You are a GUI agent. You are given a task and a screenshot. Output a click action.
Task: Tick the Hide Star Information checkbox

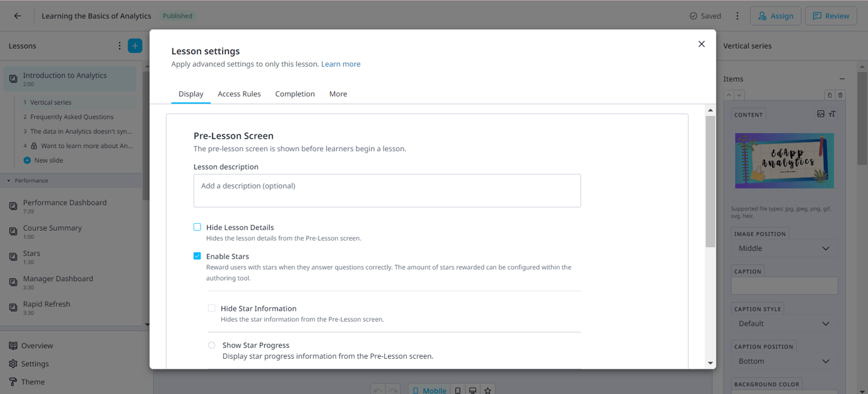tap(212, 308)
